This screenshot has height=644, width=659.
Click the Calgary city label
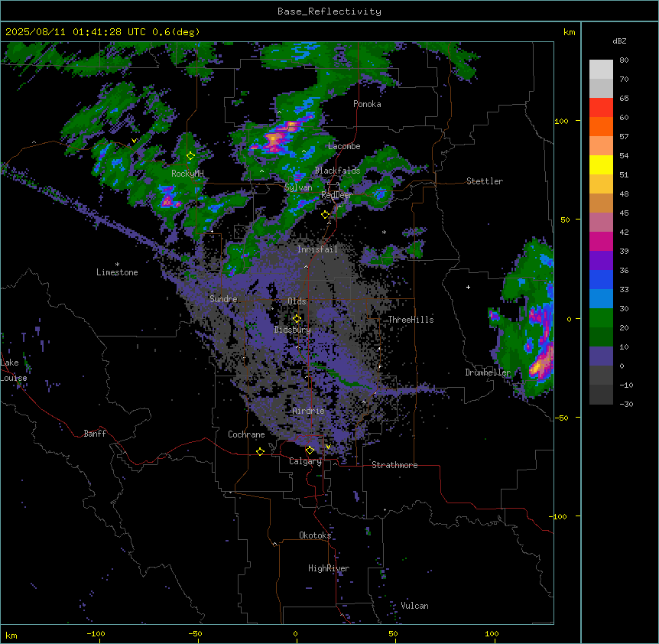[x=305, y=461]
